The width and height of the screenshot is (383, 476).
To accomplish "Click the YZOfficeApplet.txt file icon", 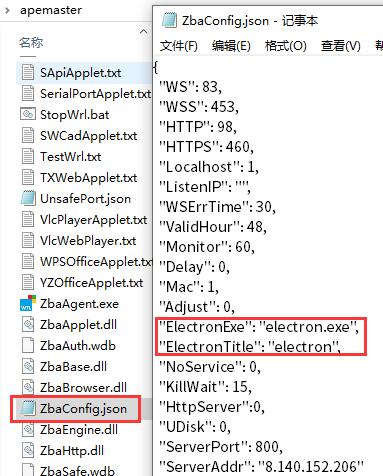I will (28, 283).
